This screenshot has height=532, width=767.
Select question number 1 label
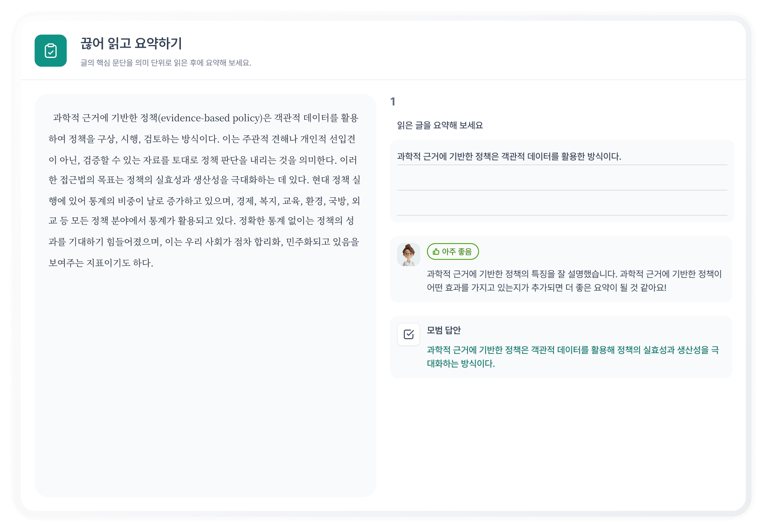click(393, 102)
